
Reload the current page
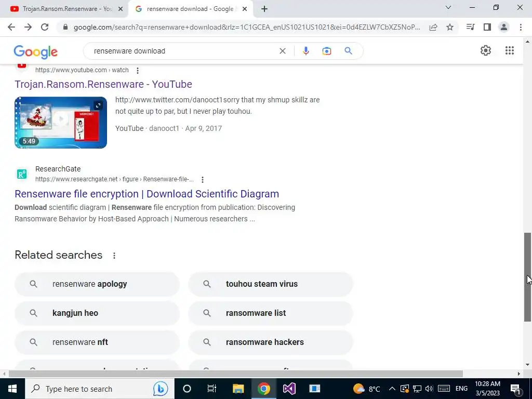pyautogui.click(x=45, y=27)
